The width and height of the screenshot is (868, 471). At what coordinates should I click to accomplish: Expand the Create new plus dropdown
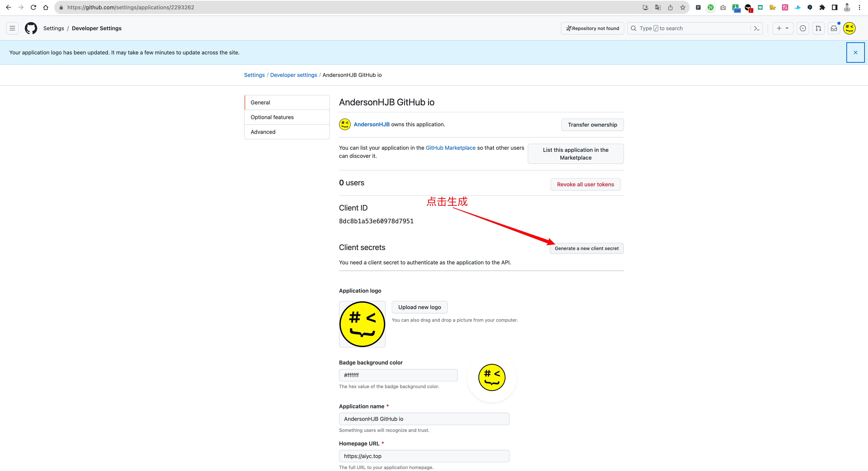click(x=783, y=28)
